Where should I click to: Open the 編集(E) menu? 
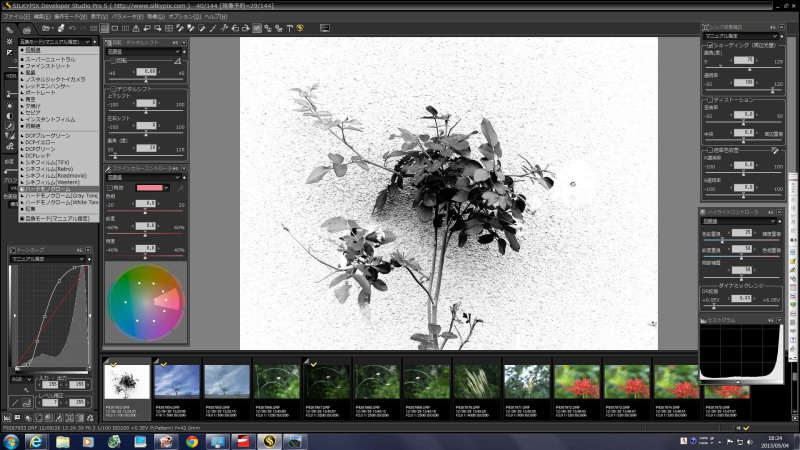[x=42, y=16]
